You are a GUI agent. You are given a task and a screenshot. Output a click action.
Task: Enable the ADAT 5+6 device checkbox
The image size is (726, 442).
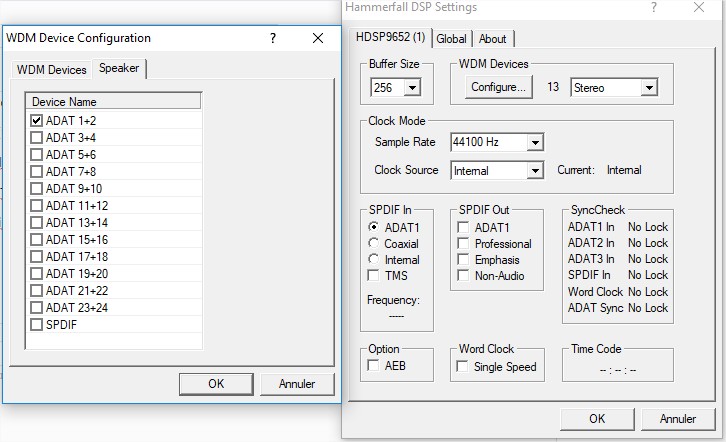[x=36, y=155]
